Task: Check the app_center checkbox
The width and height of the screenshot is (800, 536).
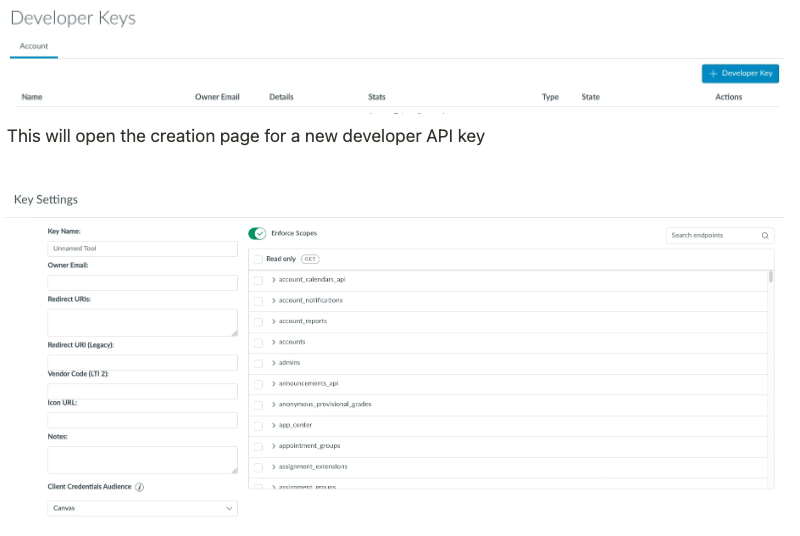Action: pos(258,426)
